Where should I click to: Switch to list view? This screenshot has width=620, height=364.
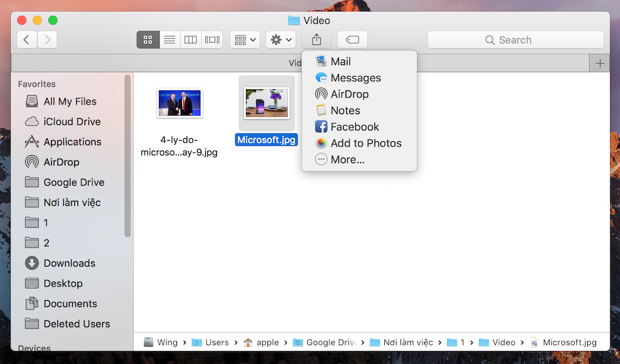click(x=170, y=39)
